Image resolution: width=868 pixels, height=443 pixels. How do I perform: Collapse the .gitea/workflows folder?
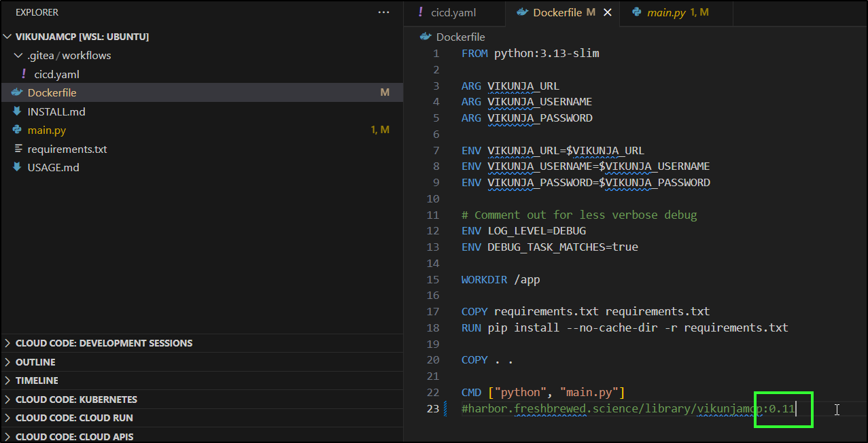coord(19,56)
